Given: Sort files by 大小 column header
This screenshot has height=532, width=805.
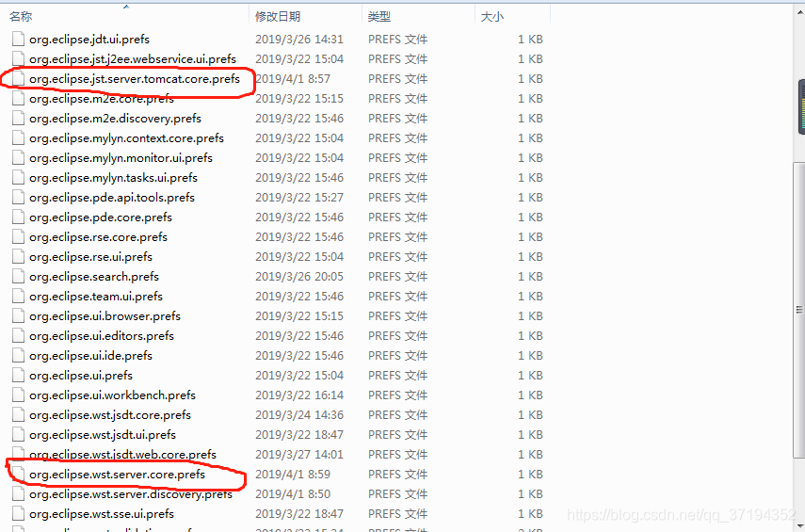Looking at the screenshot, I should pos(512,16).
